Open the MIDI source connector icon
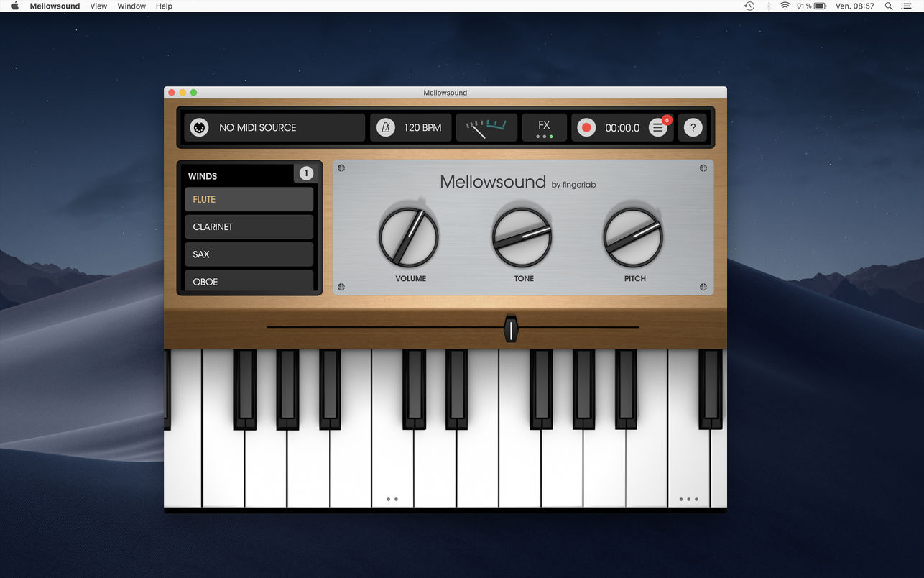 tap(199, 127)
